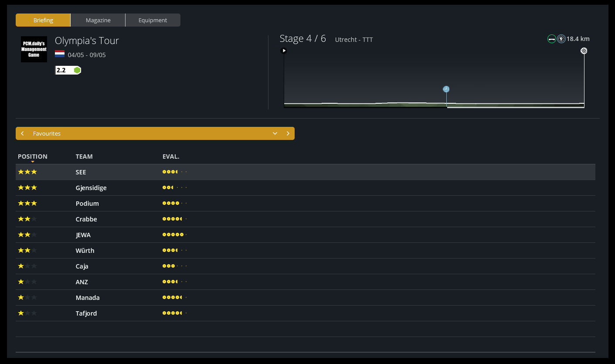Image resolution: width=615 pixels, height=364 pixels.
Task: Sort by the EVAL. column header
Action: 171,156
